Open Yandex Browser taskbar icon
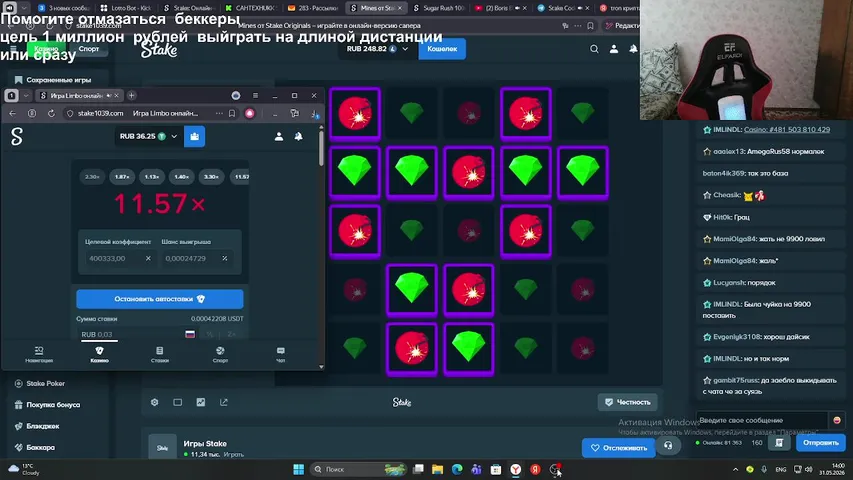Screen dimensions: 853x480 point(516,469)
